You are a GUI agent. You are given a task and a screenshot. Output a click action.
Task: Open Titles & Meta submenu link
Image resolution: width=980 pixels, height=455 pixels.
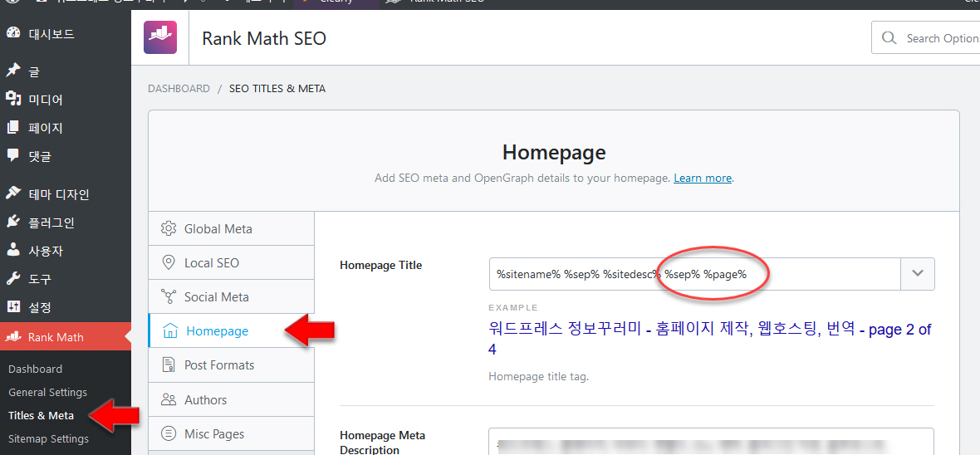pos(42,416)
